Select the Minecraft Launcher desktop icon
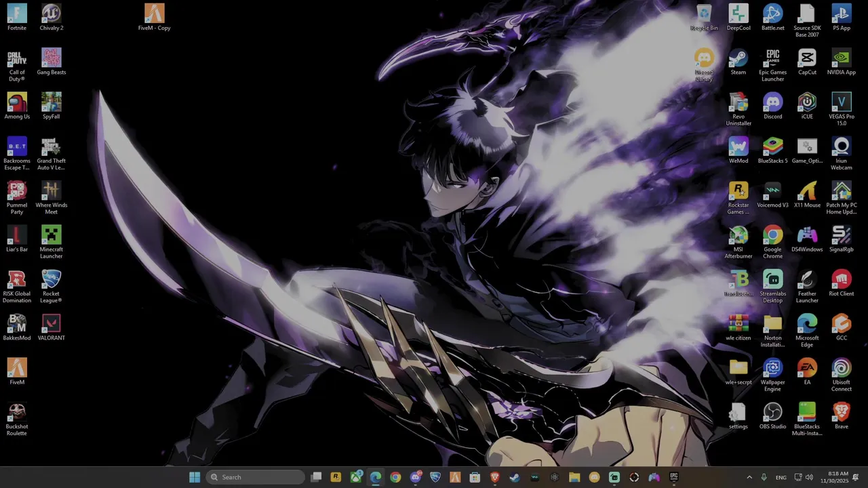Image resolution: width=868 pixels, height=488 pixels. tap(52, 242)
